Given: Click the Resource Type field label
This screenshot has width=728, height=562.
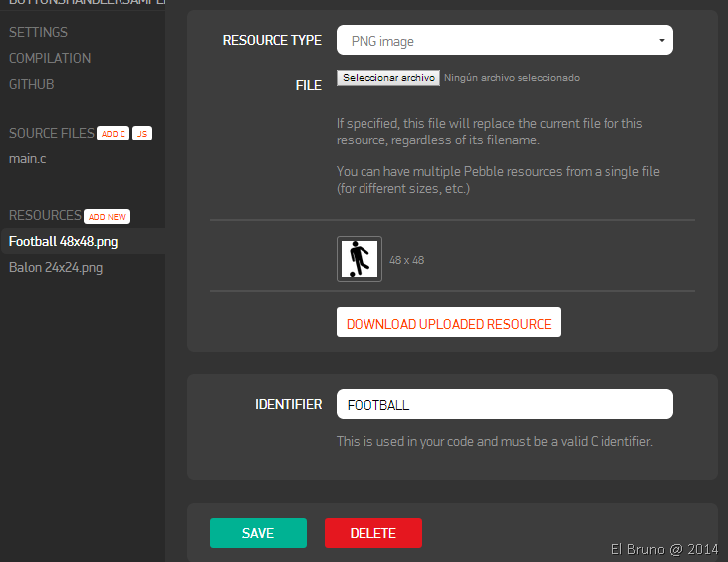Looking at the screenshot, I should tap(272, 41).
